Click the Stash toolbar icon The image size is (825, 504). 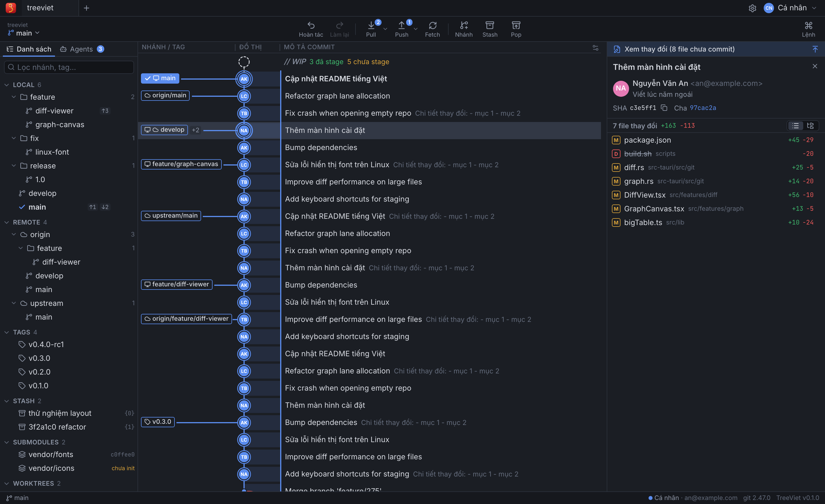[x=490, y=25]
